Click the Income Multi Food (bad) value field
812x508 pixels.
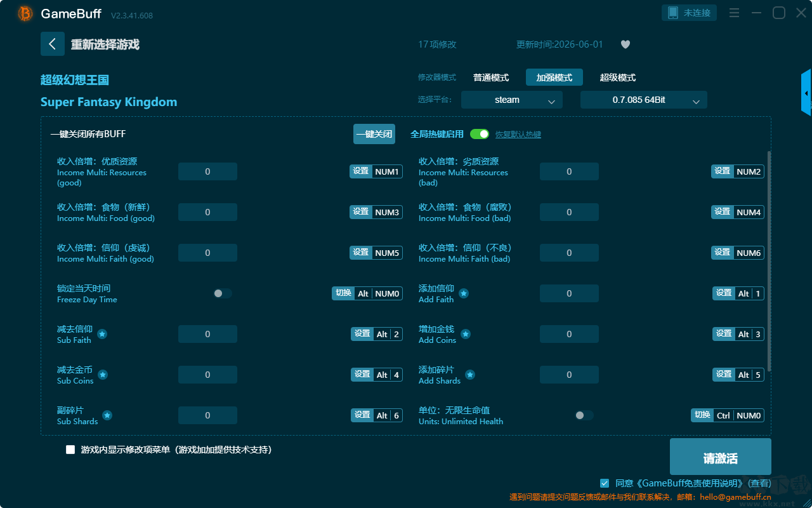pos(569,212)
